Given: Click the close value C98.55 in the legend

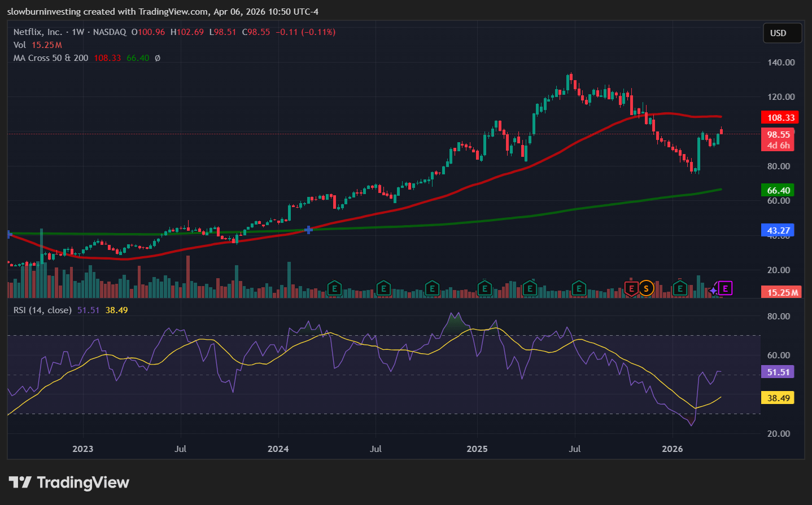Looking at the screenshot, I should (256, 32).
